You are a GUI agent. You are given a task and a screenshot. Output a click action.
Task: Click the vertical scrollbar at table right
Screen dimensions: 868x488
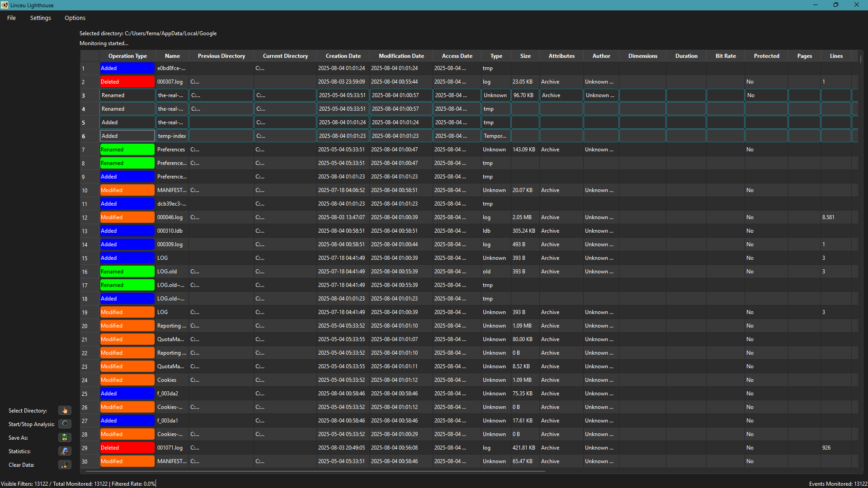click(860, 60)
